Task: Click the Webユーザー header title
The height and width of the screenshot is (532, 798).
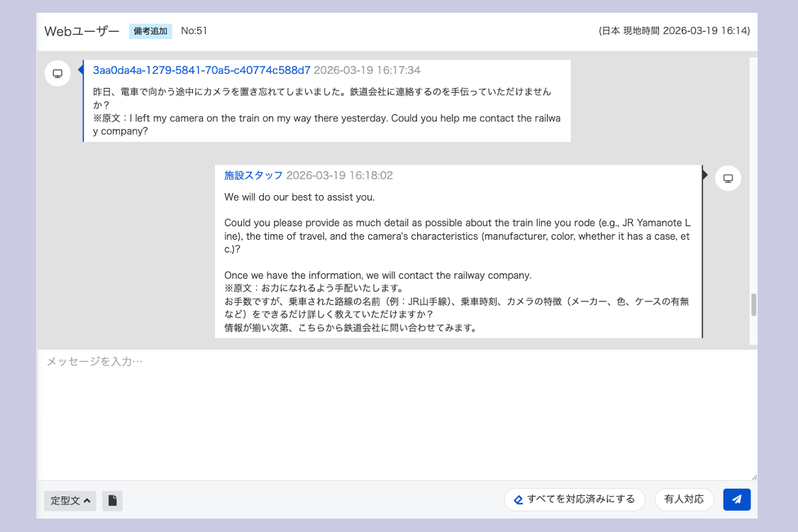Action: point(82,31)
